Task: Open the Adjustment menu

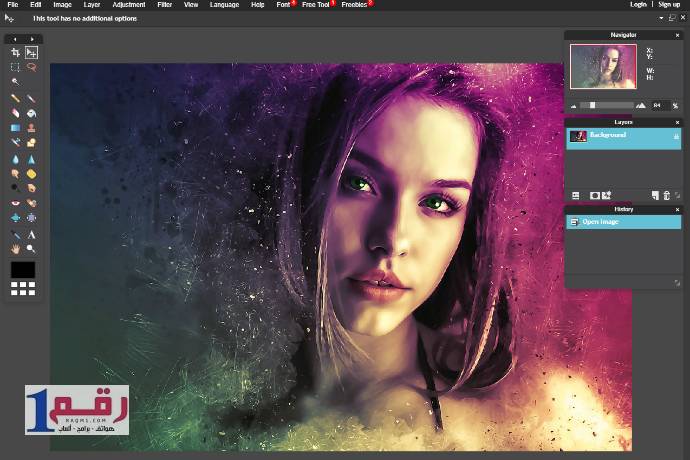Action: 128,5
